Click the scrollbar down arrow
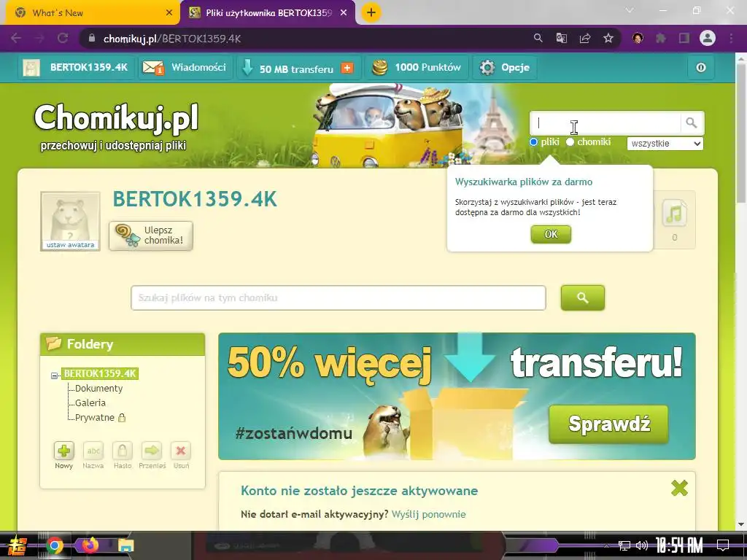The image size is (747, 560). pos(741,524)
